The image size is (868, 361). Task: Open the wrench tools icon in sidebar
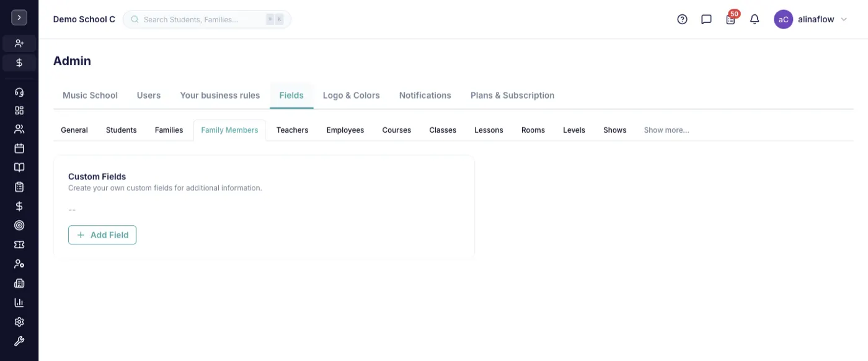tap(19, 341)
